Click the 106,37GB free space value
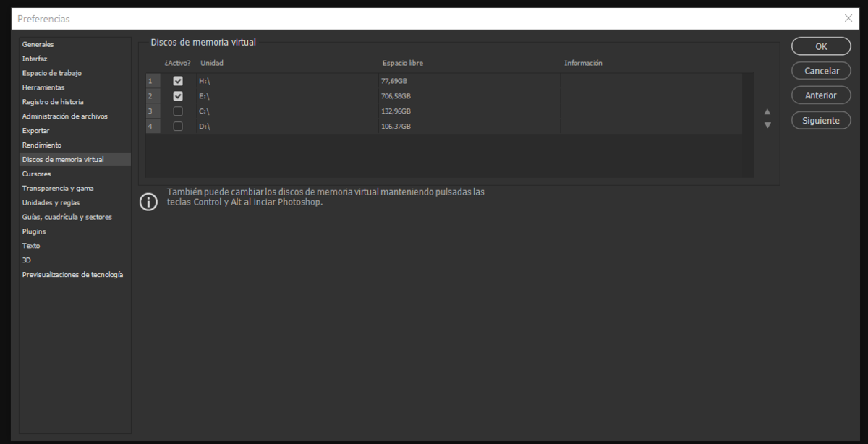Viewport: 868px width, 444px height. (x=396, y=127)
